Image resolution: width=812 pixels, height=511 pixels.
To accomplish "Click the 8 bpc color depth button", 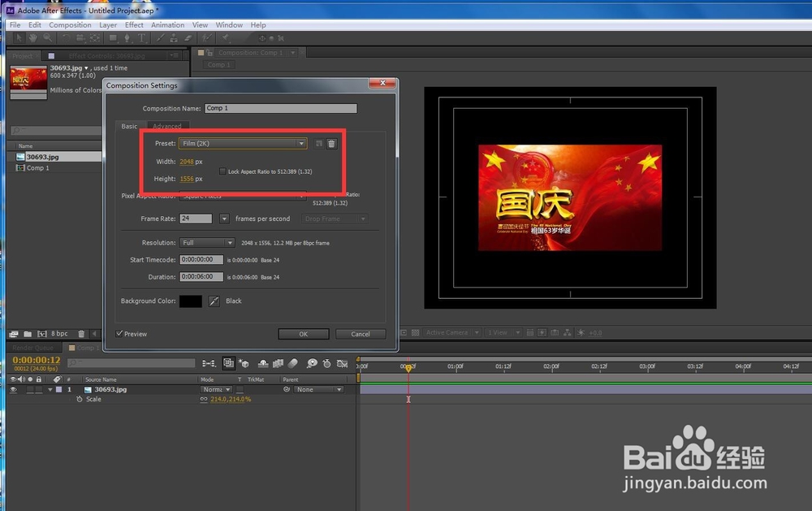I will point(59,334).
